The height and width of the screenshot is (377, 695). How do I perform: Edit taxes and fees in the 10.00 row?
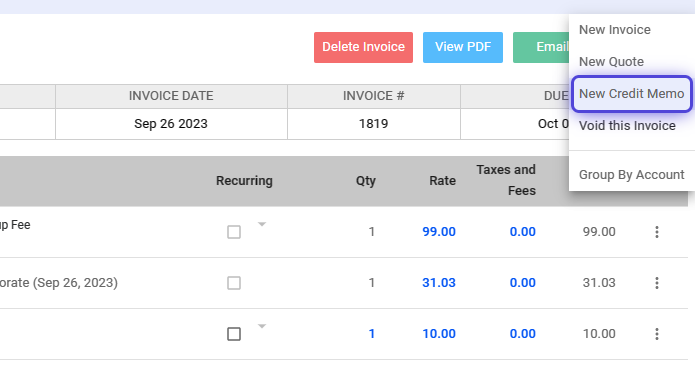pos(523,334)
